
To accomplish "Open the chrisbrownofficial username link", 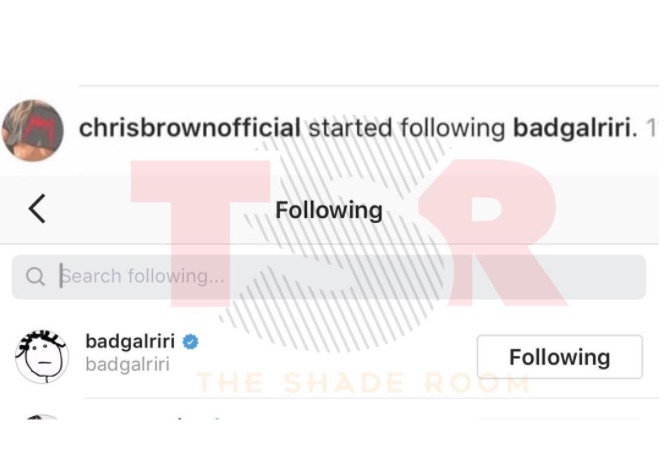I will [x=190, y=128].
